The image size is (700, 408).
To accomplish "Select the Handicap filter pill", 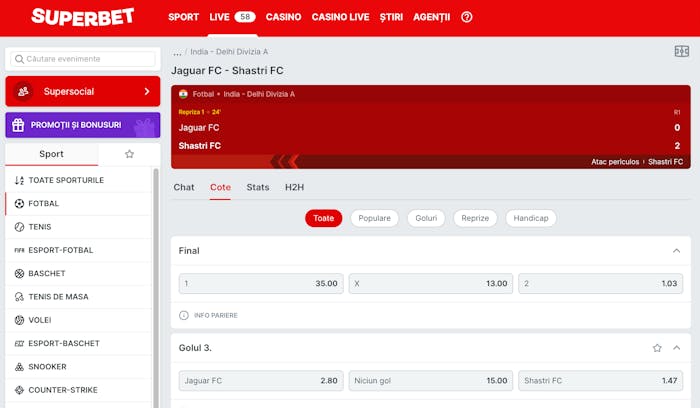I will (x=531, y=218).
